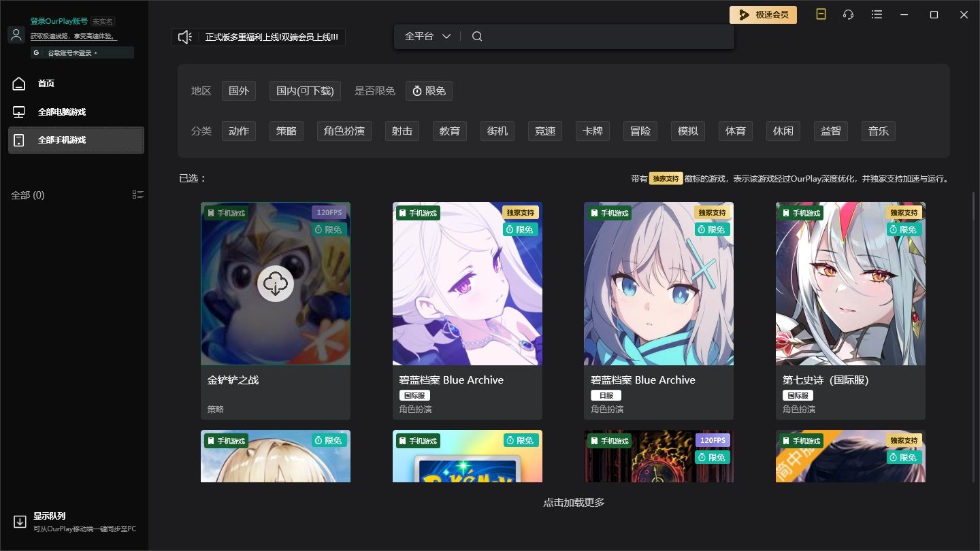Viewport: 980px width, 551px height.
Task: Toggle the 限免 free filter
Action: (x=429, y=90)
